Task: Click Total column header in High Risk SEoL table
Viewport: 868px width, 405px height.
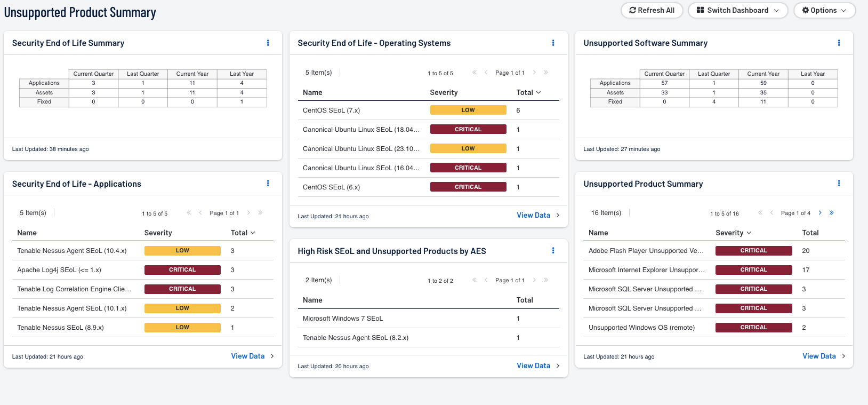Action: pos(525,300)
